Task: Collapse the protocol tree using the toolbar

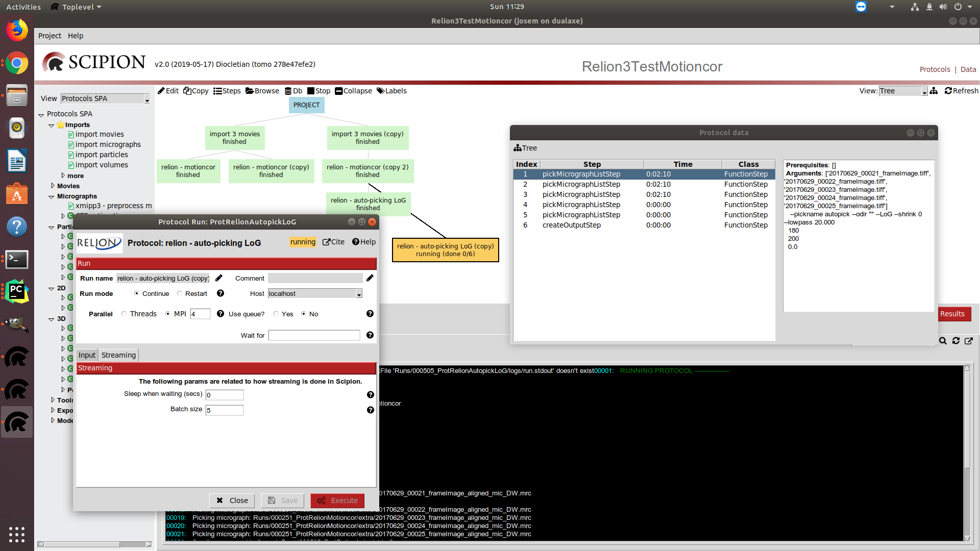Action: click(353, 91)
